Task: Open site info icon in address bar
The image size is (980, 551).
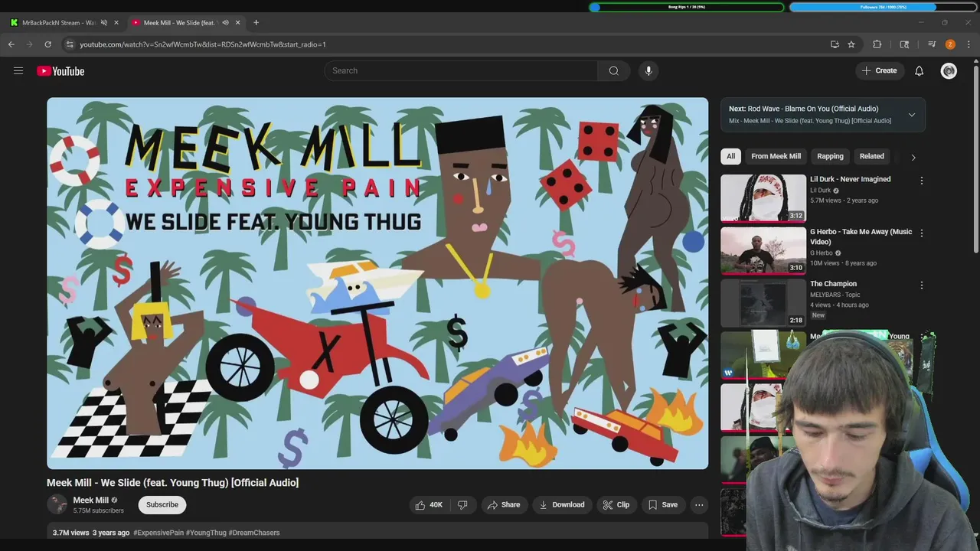Action: click(70, 44)
